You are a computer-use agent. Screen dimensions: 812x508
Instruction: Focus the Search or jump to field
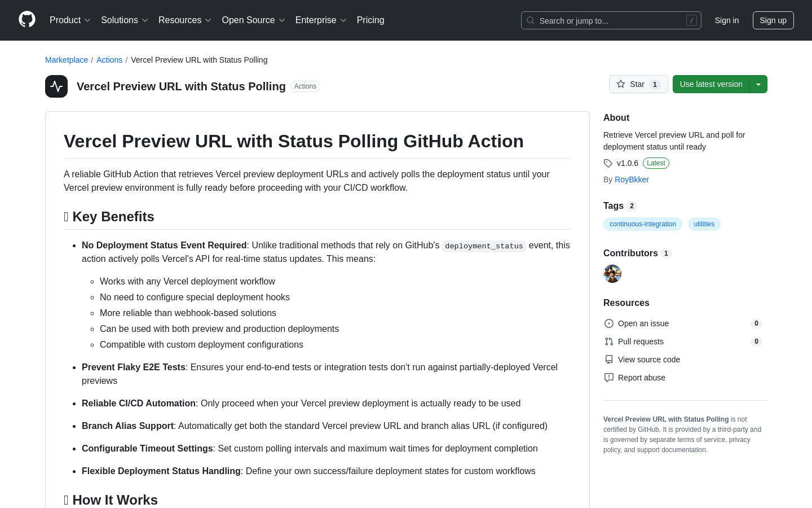pos(611,20)
